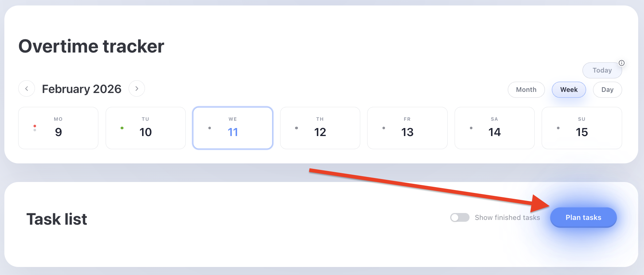Click the green status dot on Tuesday
Screen dimensions: 644x275
pyautogui.click(x=122, y=128)
